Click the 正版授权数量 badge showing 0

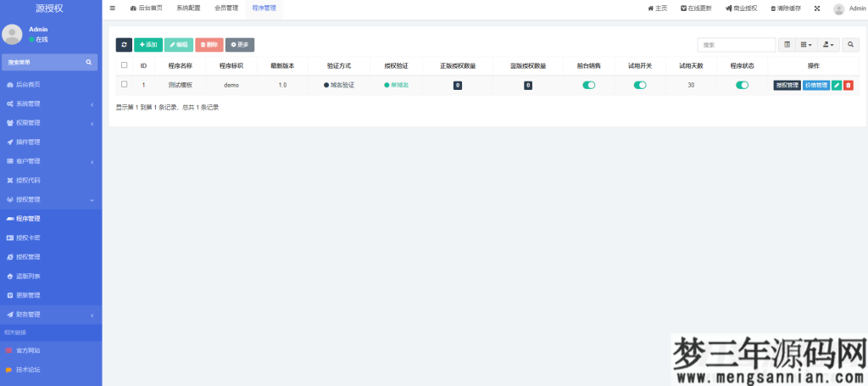(x=458, y=86)
